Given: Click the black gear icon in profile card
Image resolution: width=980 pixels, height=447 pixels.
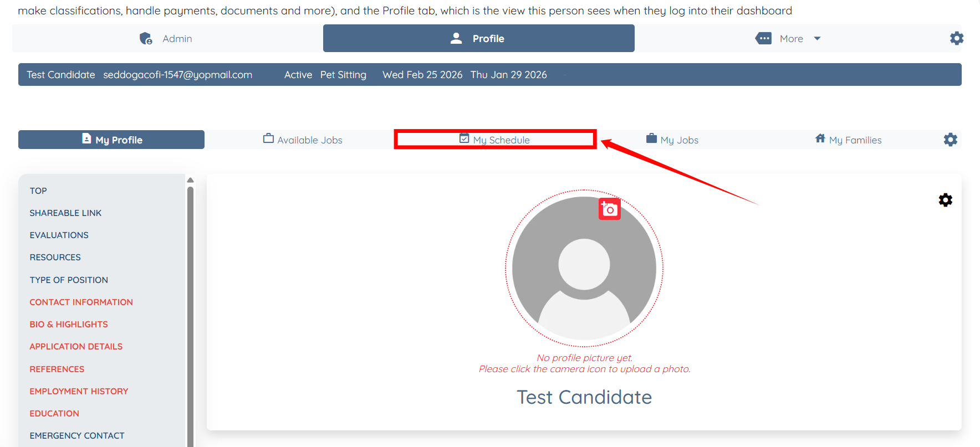Looking at the screenshot, I should click(945, 200).
